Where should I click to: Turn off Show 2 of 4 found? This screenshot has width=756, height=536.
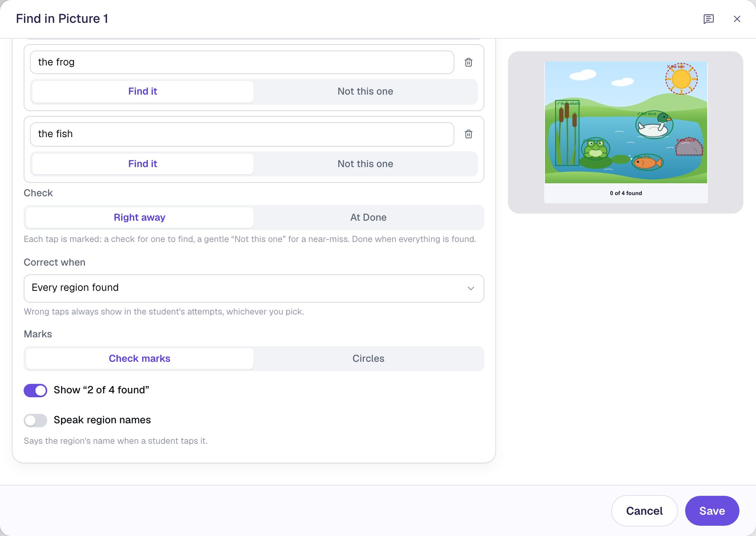(35, 390)
